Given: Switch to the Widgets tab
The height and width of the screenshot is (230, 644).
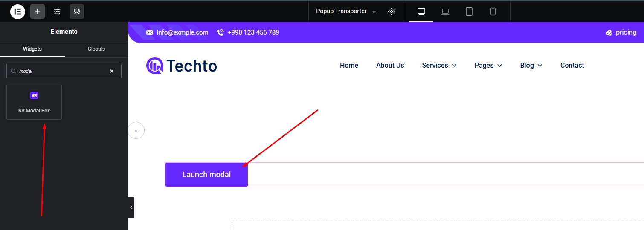Looking at the screenshot, I should coord(32,49).
